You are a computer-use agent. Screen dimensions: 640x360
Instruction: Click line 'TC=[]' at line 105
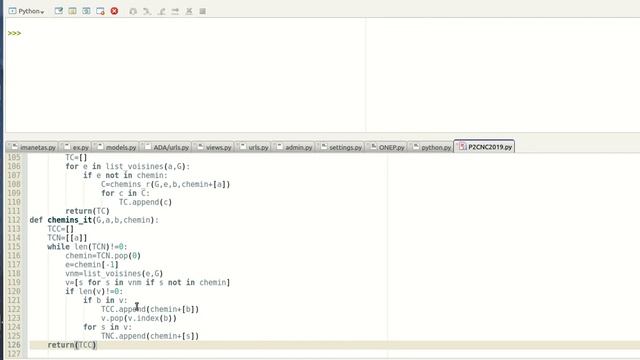[76, 158]
